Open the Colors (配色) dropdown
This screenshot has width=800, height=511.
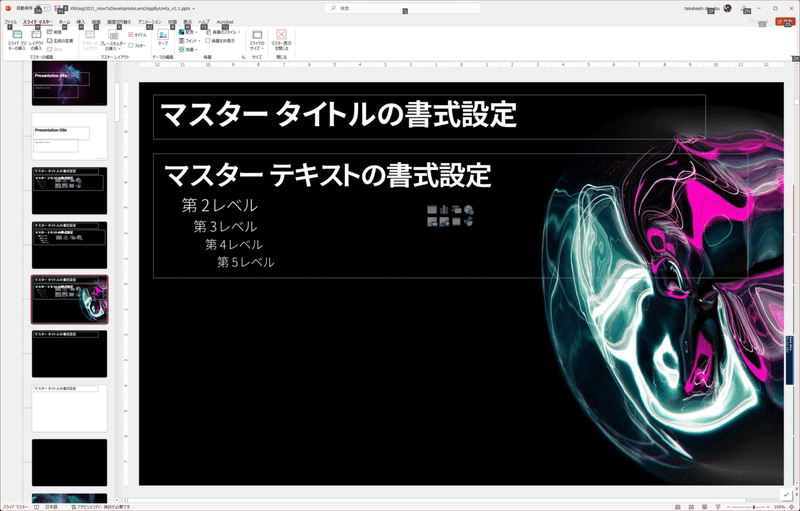[188, 32]
